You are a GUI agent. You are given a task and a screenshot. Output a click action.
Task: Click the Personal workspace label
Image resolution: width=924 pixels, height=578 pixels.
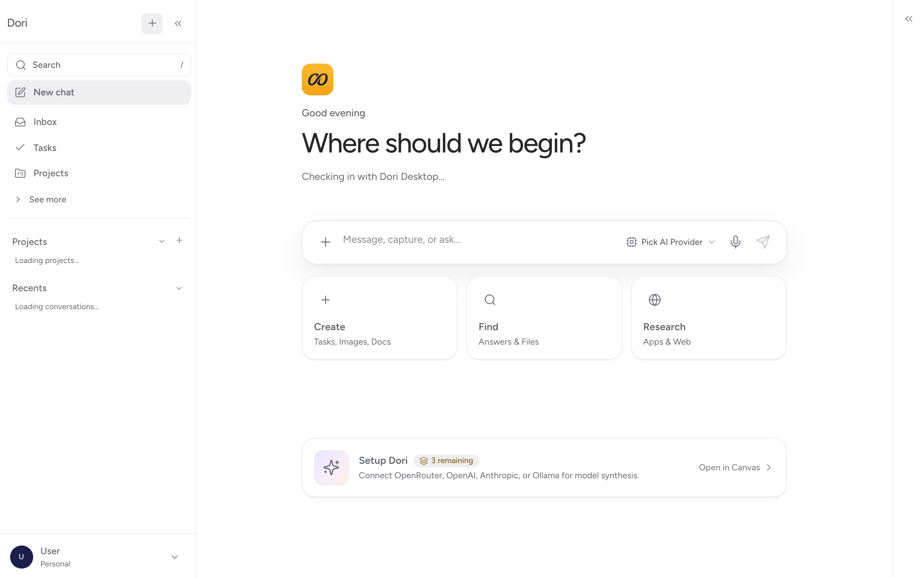tap(55, 564)
